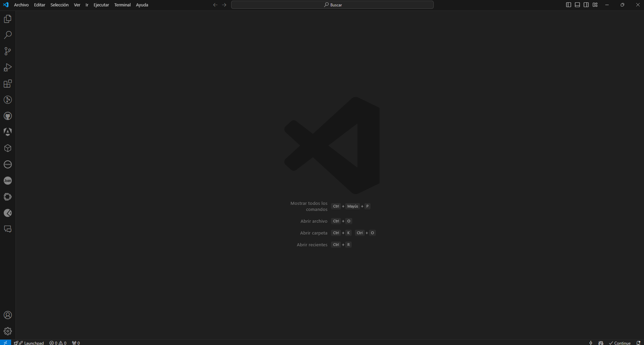
Task: Open the Explorer sidebar
Action: coord(7,19)
